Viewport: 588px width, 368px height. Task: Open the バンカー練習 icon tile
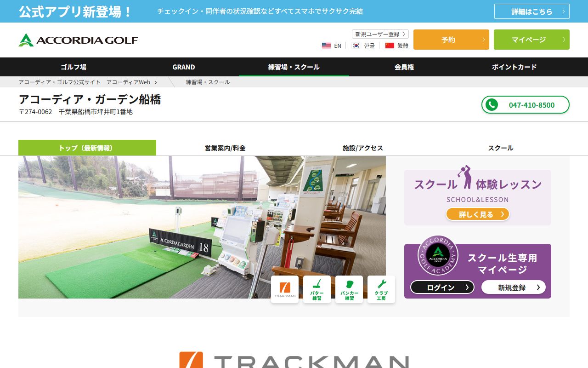tap(349, 289)
